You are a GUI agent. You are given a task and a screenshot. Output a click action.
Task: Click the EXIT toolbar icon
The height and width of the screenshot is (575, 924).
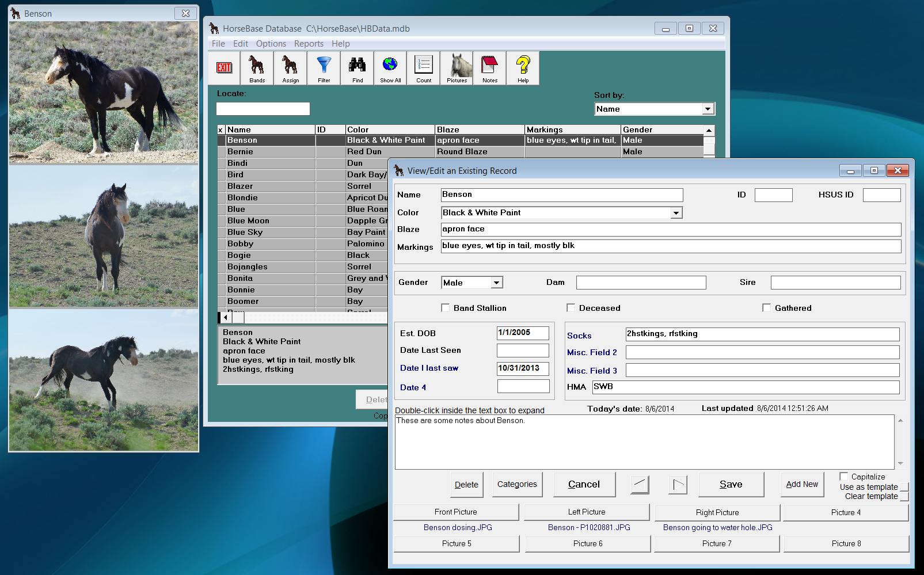224,68
